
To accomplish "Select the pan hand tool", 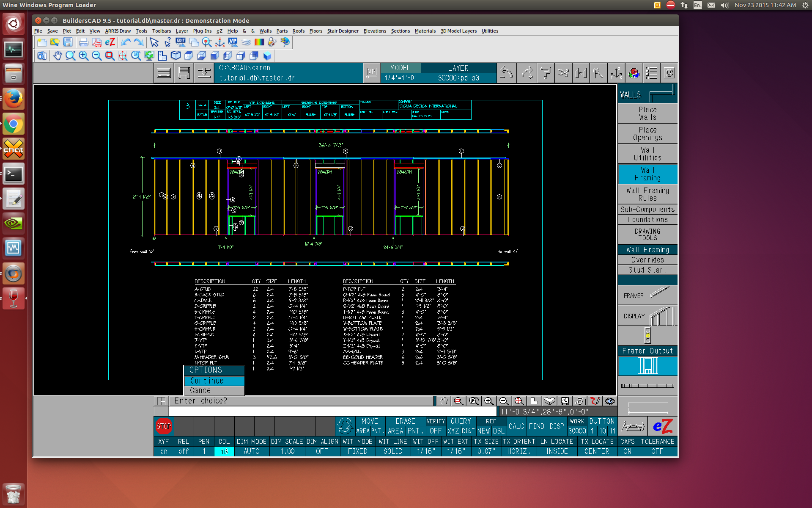I will point(58,56).
